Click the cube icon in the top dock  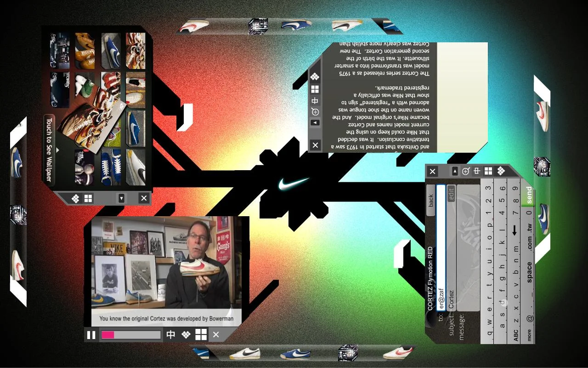tap(258, 26)
